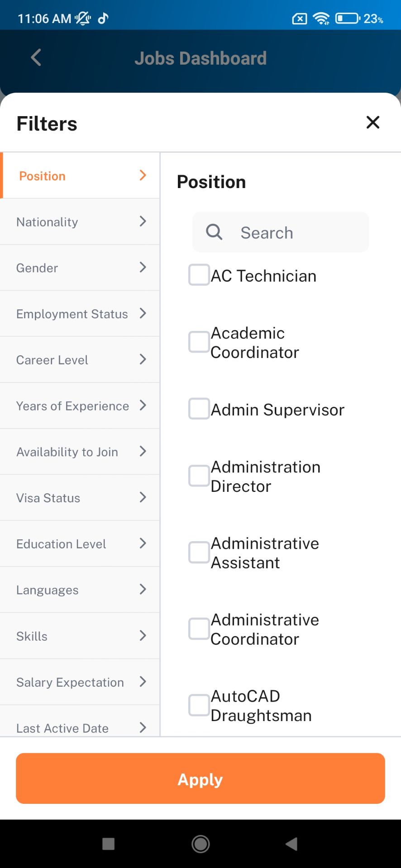Tick the Admin Supervisor checkbox

tap(199, 409)
